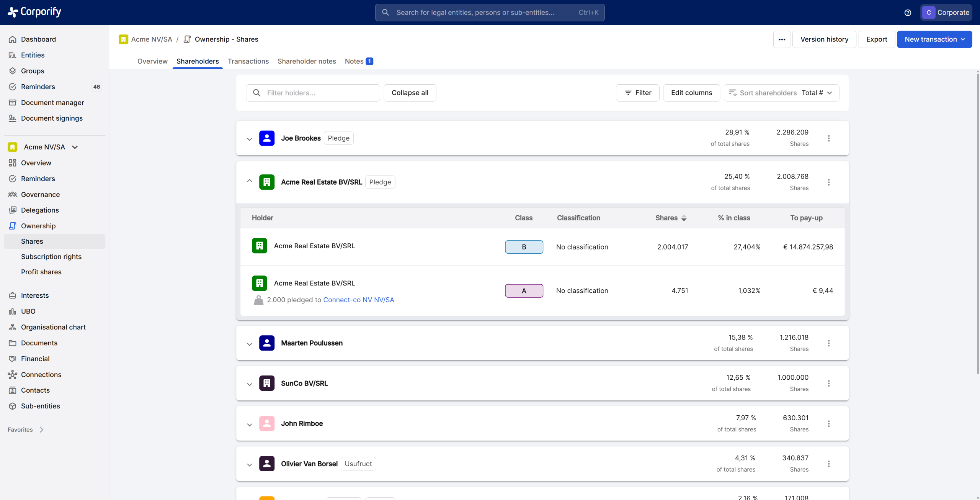Open the header ellipsis more-options button
Screen dimensions: 980x500
pos(782,39)
